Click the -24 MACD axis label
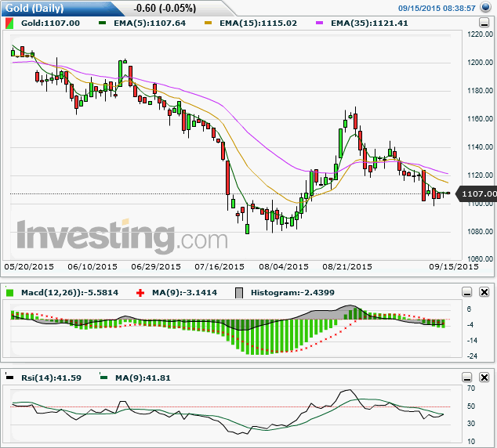The height and width of the screenshot is (448, 497). [472, 356]
